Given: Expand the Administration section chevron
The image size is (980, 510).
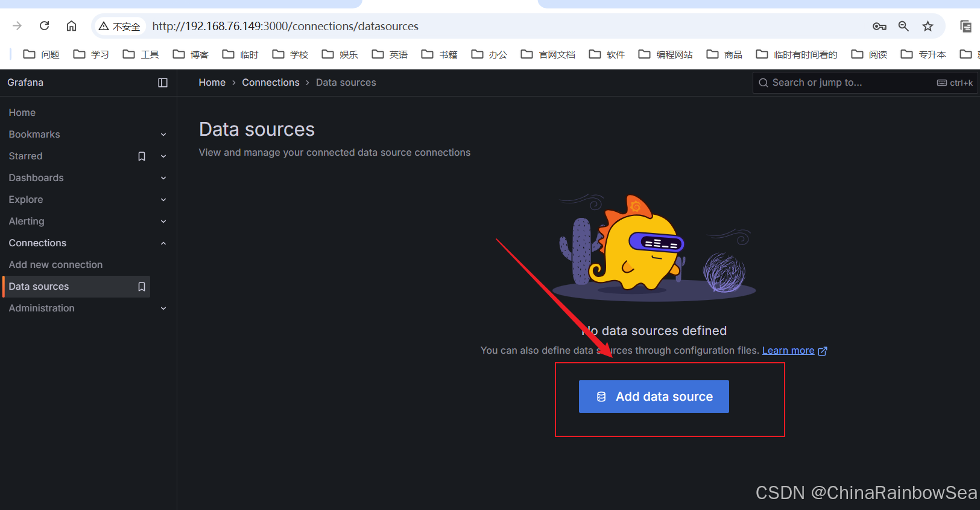Looking at the screenshot, I should [163, 308].
